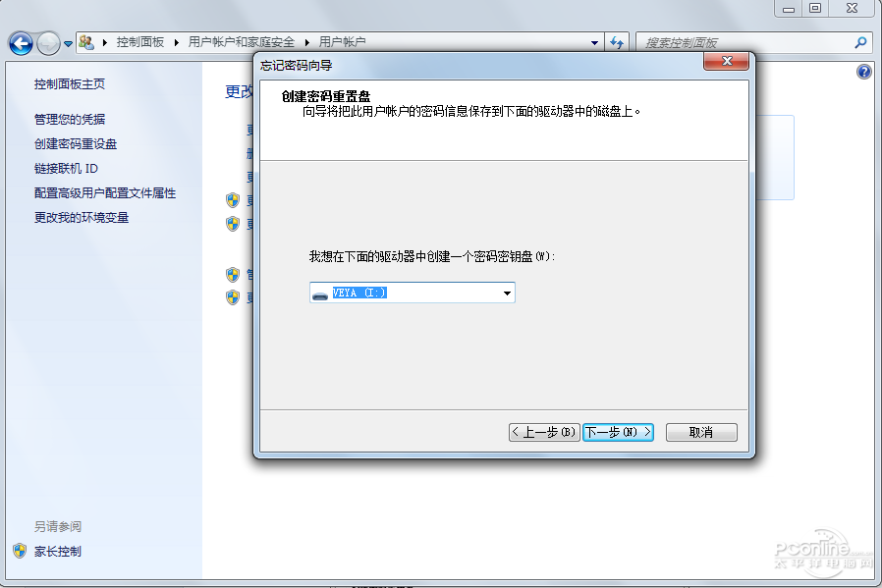Open 链接联机 ID link

pyautogui.click(x=66, y=169)
